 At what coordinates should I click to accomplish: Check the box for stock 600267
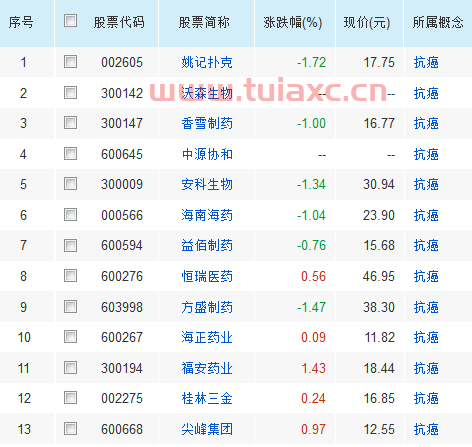(x=70, y=337)
